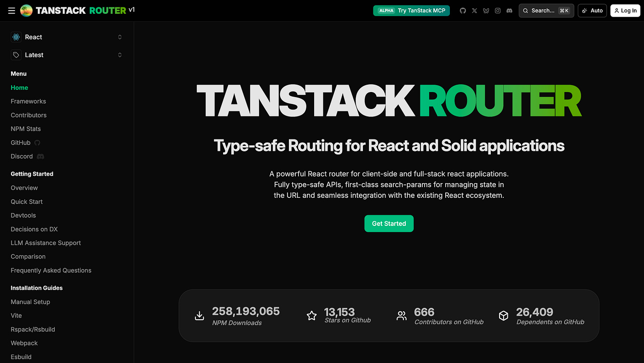
Task: Click the 13,153 Stars on Github stat
Action: (x=347, y=316)
